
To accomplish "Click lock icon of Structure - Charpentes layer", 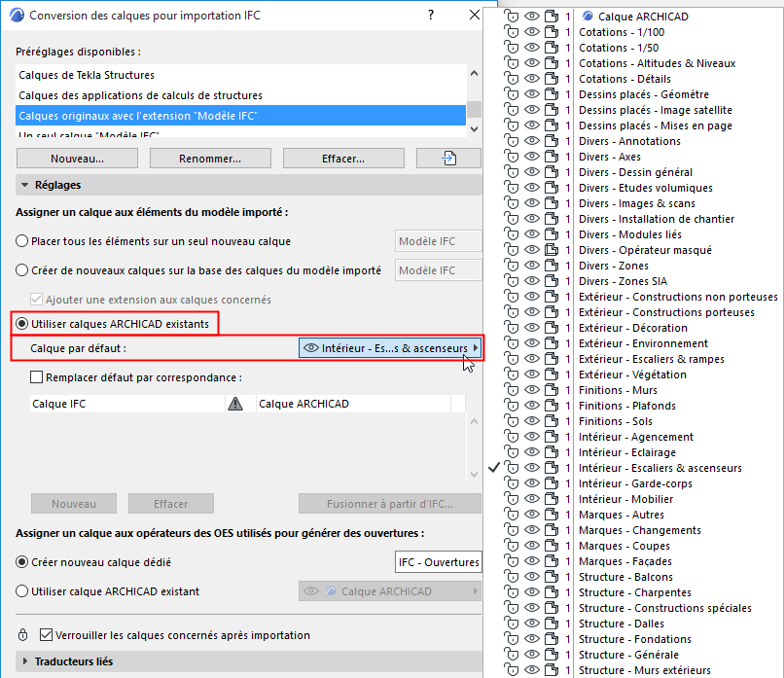I will (511, 592).
